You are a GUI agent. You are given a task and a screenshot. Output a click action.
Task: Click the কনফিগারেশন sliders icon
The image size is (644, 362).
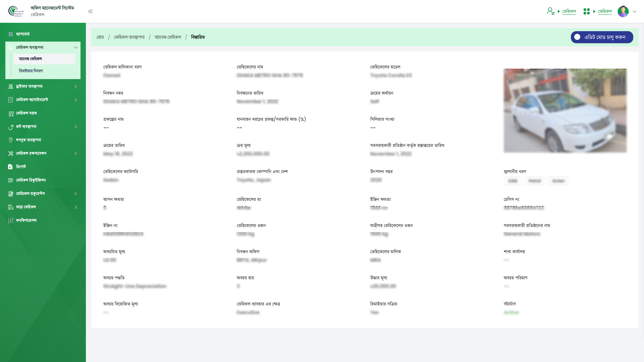(11, 220)
